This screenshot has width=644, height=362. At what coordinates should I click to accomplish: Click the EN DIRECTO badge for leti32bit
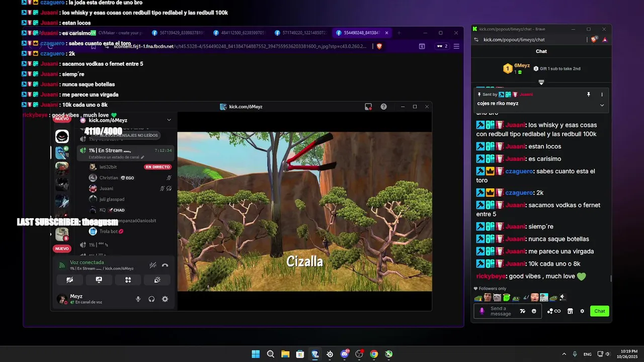157,167
